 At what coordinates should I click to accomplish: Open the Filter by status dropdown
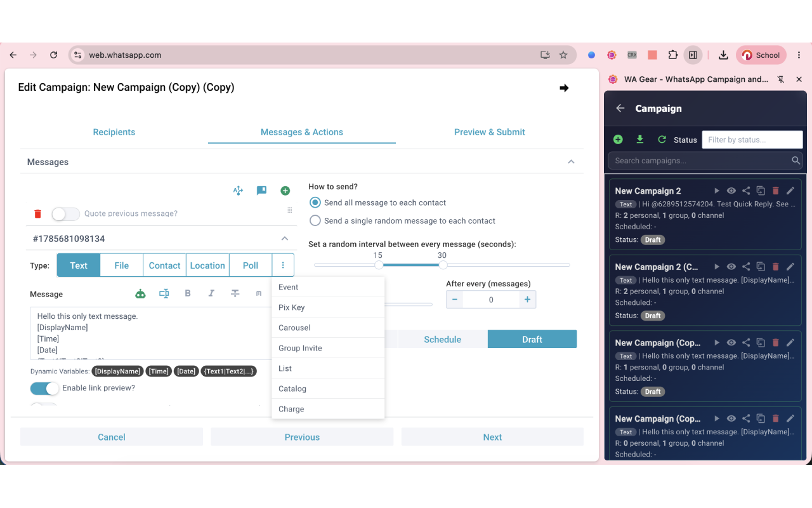coord(752,140)
